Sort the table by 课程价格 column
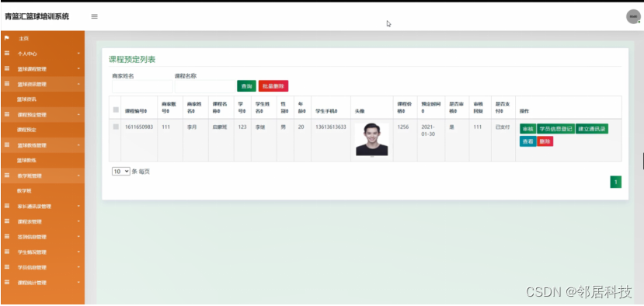Image resolution: width=644 pixels, height=306 pixels. coord(404,108)
